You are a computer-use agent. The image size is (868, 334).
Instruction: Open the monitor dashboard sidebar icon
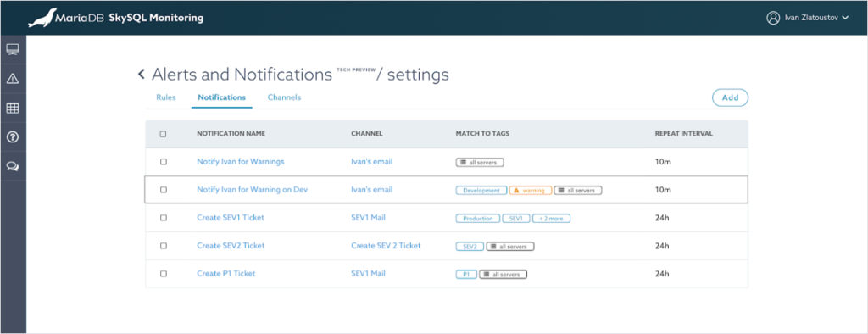click(13, 50)
